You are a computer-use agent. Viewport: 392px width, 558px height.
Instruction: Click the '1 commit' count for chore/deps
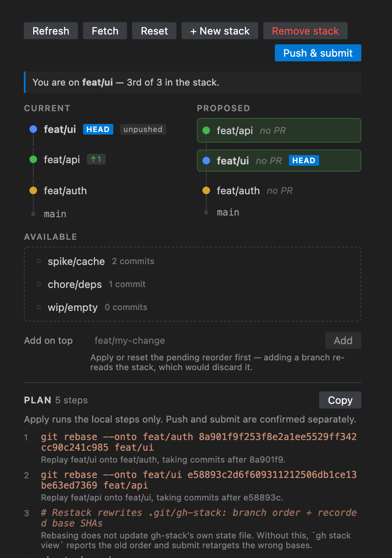127,285
